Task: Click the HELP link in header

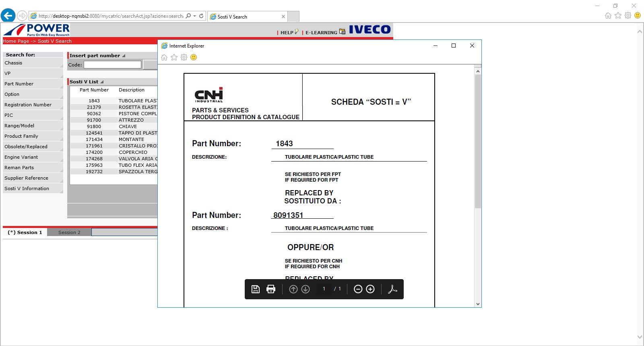Action: coord(287,33)
